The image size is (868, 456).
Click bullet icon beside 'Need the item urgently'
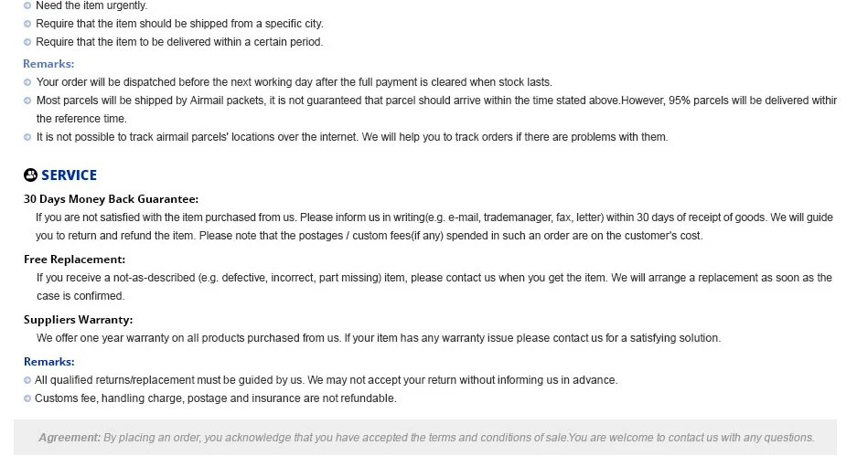(x=27, y=5)
